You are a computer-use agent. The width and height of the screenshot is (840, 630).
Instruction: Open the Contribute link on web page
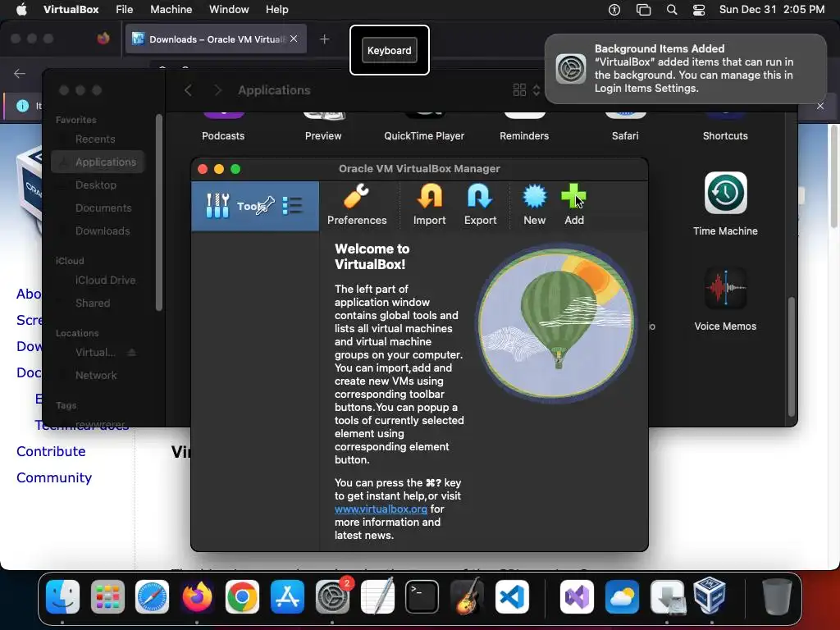coord(51,451)
